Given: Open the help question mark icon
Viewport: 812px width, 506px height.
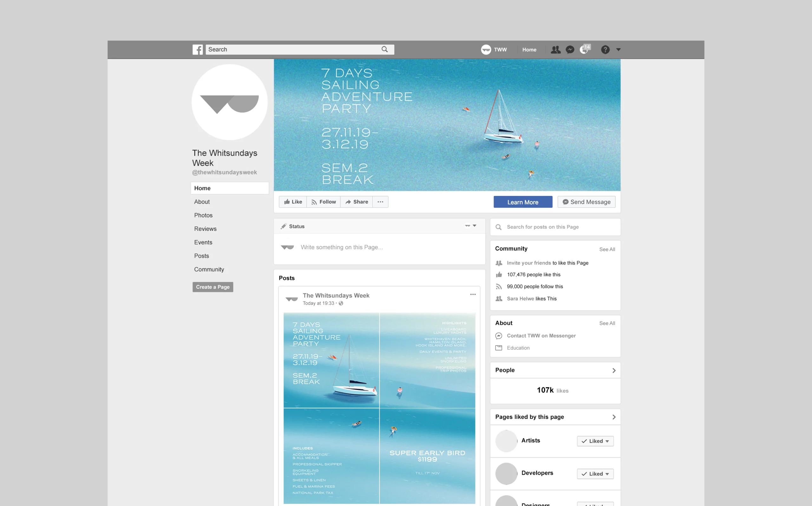Looking at the screenshot, I should point(605,49).
